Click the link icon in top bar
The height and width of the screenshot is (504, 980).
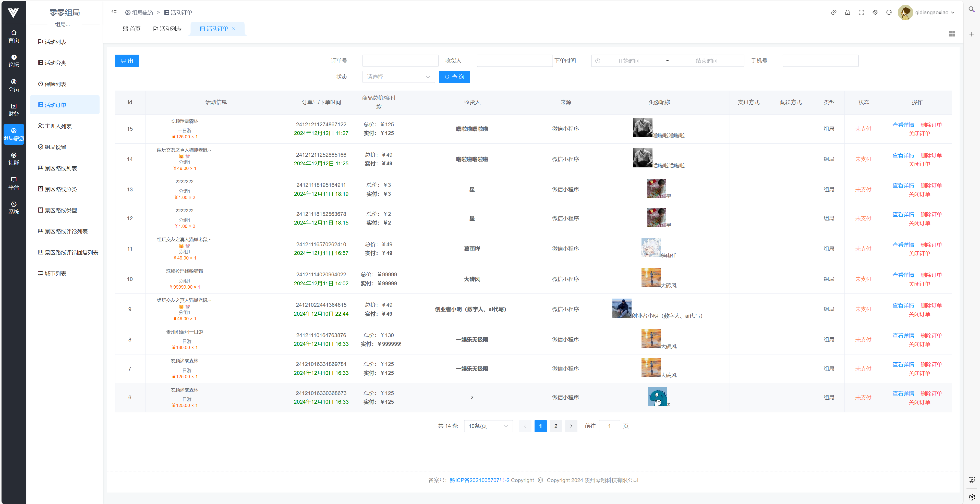point(833,13)
